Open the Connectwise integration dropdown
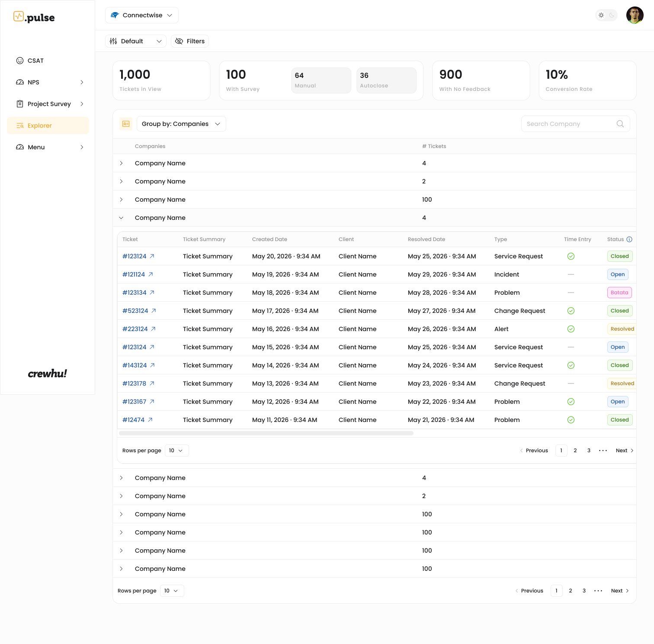654x644 pixels. pos(142,15)
